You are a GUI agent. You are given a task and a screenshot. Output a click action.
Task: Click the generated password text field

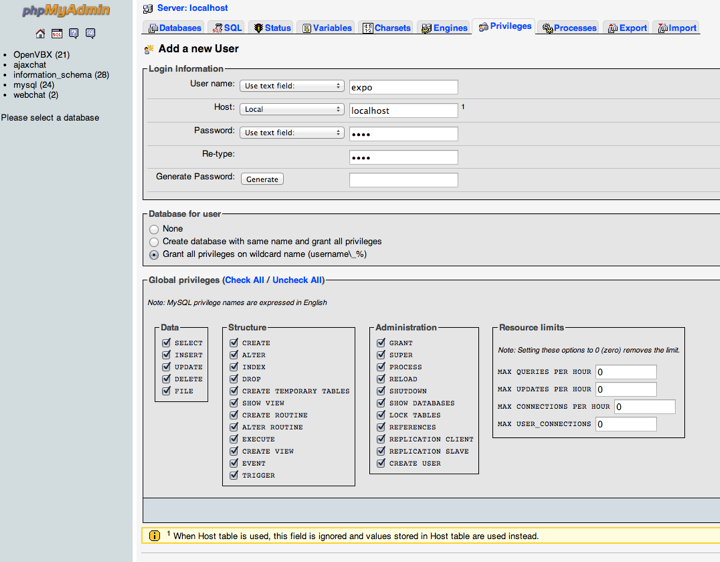[404, 180]
